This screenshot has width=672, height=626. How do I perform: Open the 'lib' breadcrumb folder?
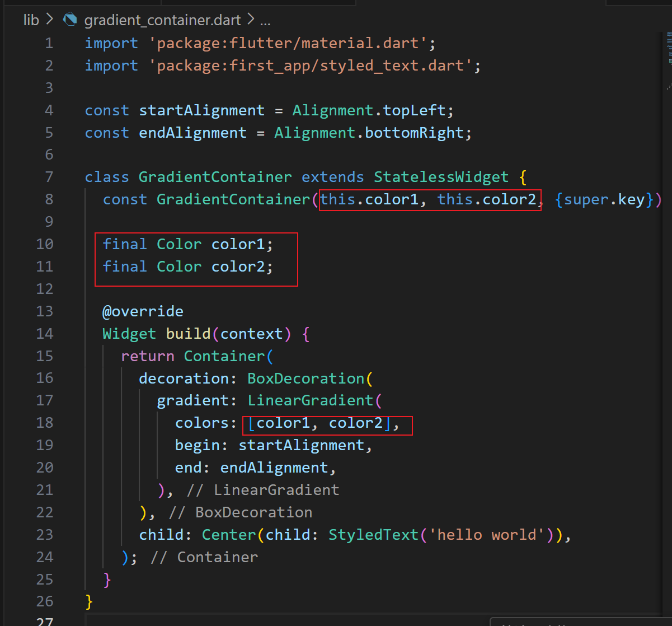pos(31,20)
